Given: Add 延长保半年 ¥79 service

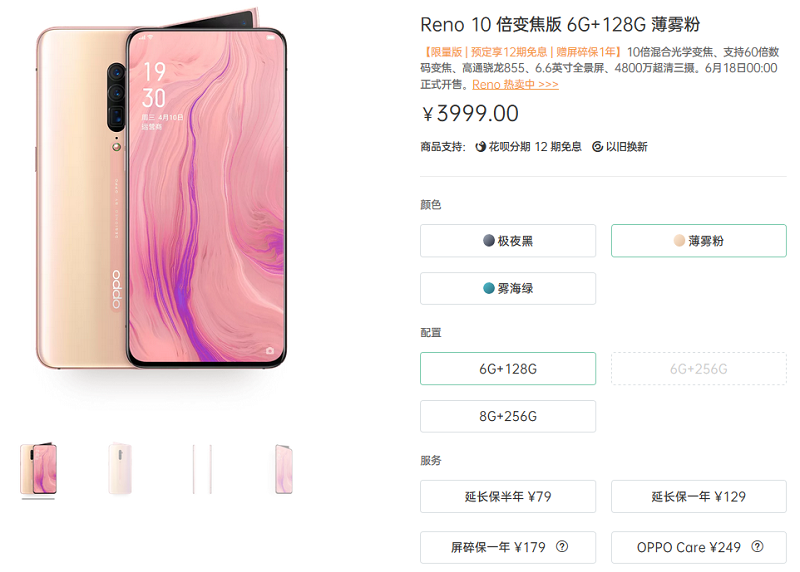Looking at the screenshot, I should (508, 496).
